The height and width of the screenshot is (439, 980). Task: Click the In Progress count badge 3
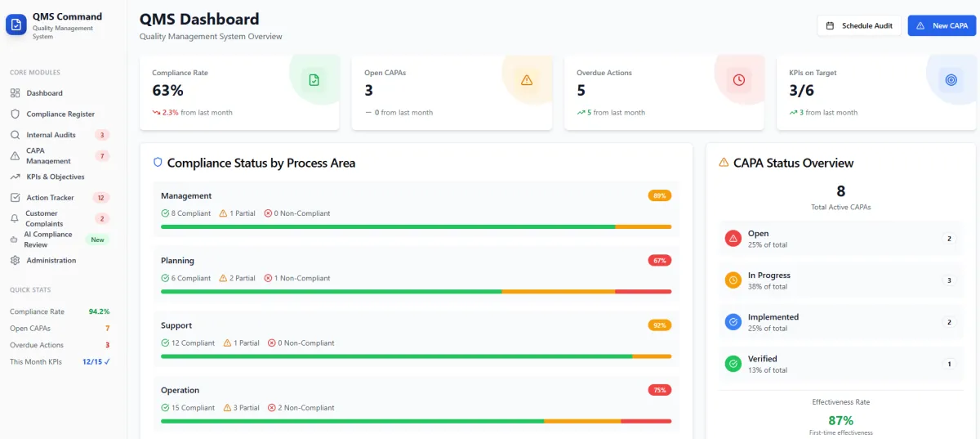pos(949,280)
